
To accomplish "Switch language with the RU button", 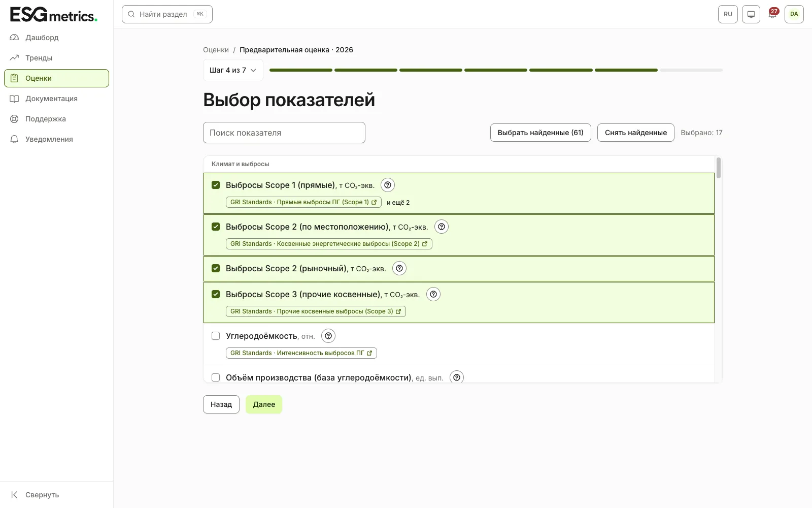I will tap(728, 14).
